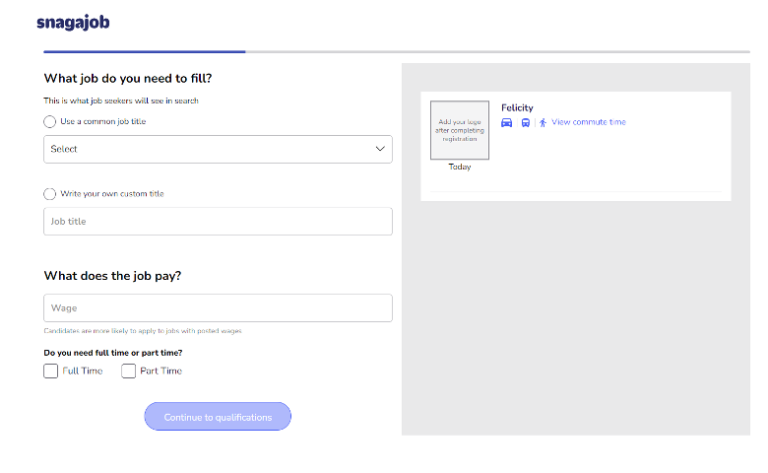This screenshot has height=473, width=768.
Task: Expand the chevron arrow of job title dropdown
Action: [379, 149]
